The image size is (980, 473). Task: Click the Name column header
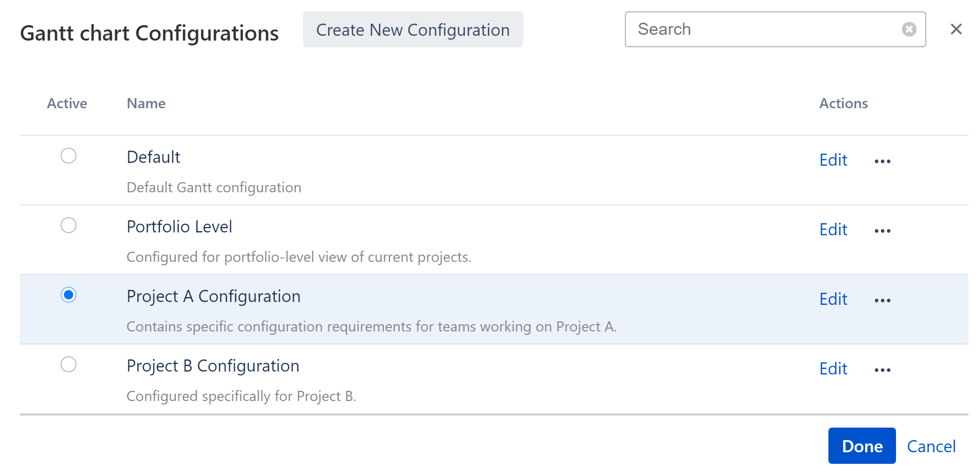click(146, 103)
